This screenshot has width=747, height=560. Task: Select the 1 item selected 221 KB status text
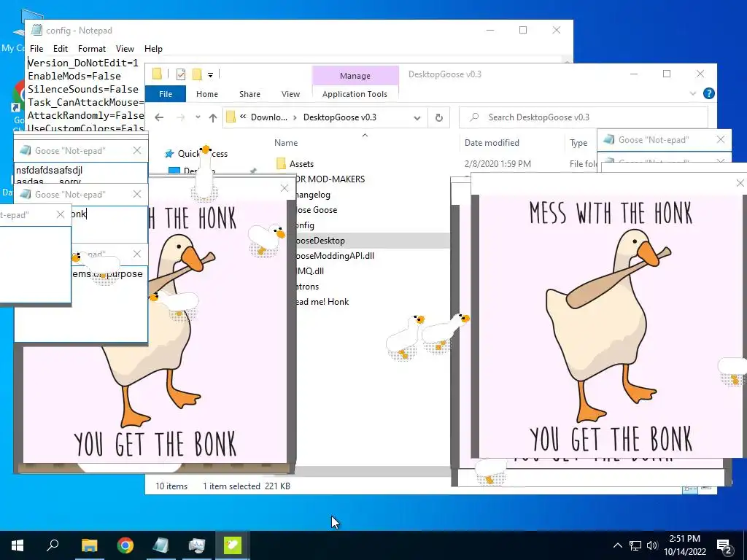pyautogui.click(x=247, y=486)
